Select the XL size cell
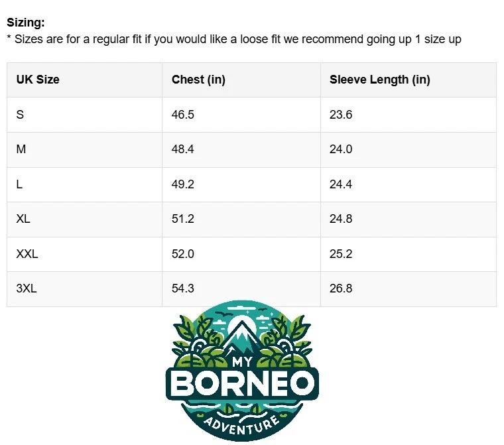504x445 pixels. [23, 219]
